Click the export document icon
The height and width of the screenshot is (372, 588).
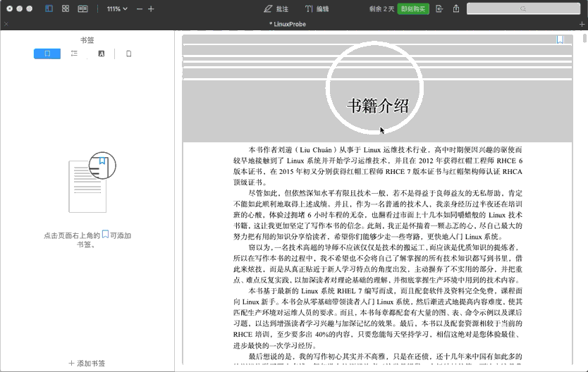pyautogui.click(x=439, y=8)
